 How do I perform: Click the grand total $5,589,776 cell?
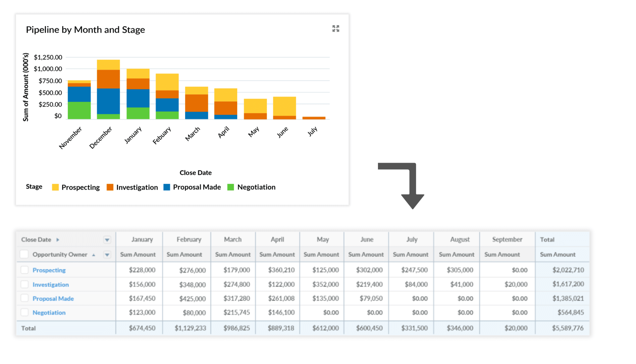coord(568,328)
